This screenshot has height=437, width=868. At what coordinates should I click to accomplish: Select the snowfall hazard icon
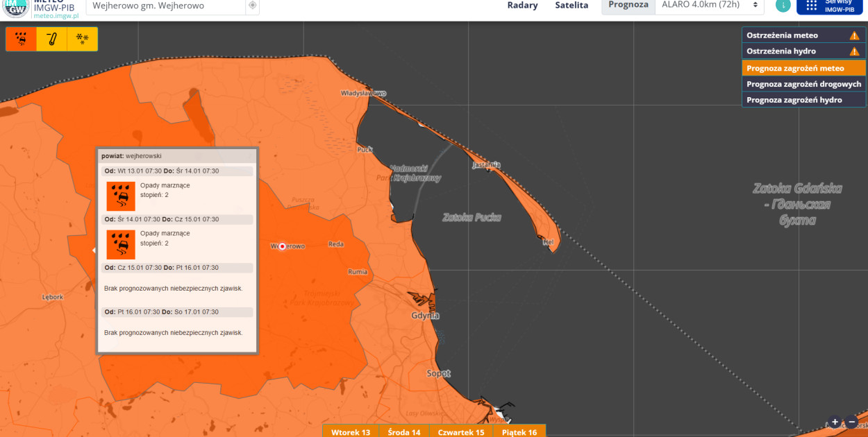pyautogui.click(x=82, y=40)
